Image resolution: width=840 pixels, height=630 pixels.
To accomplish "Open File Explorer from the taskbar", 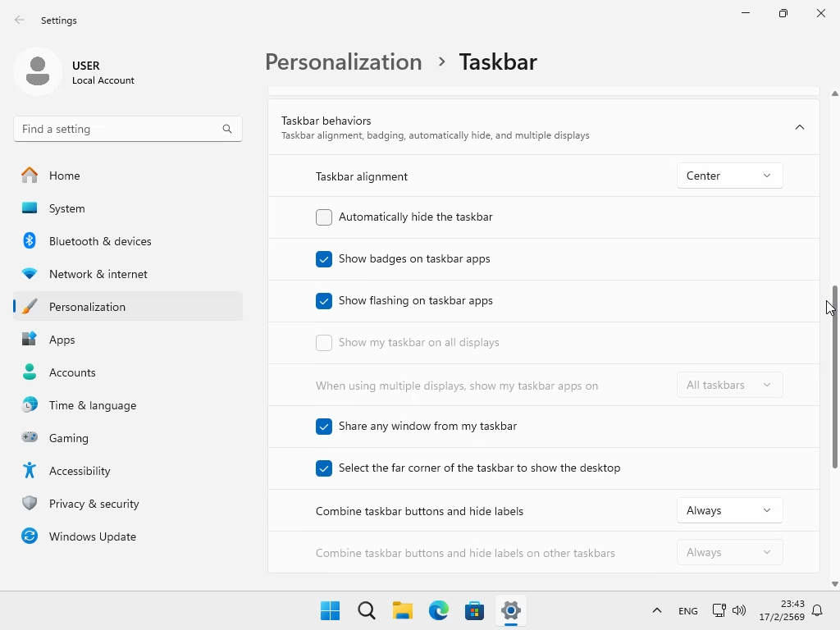I will coord(402,610).
